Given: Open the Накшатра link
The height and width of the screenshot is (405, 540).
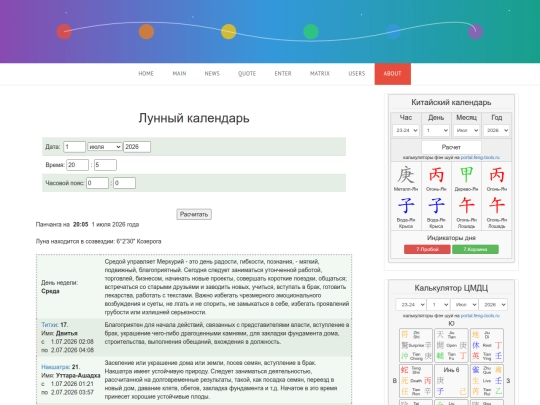Looking at the screenshot, I should pyautogui.click(x=55, y=367).
